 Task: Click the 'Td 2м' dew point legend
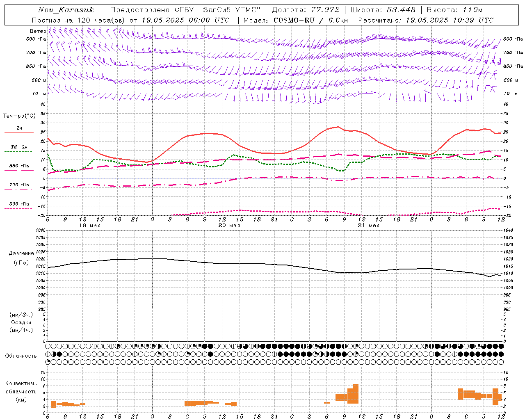[x=19, y=147]
